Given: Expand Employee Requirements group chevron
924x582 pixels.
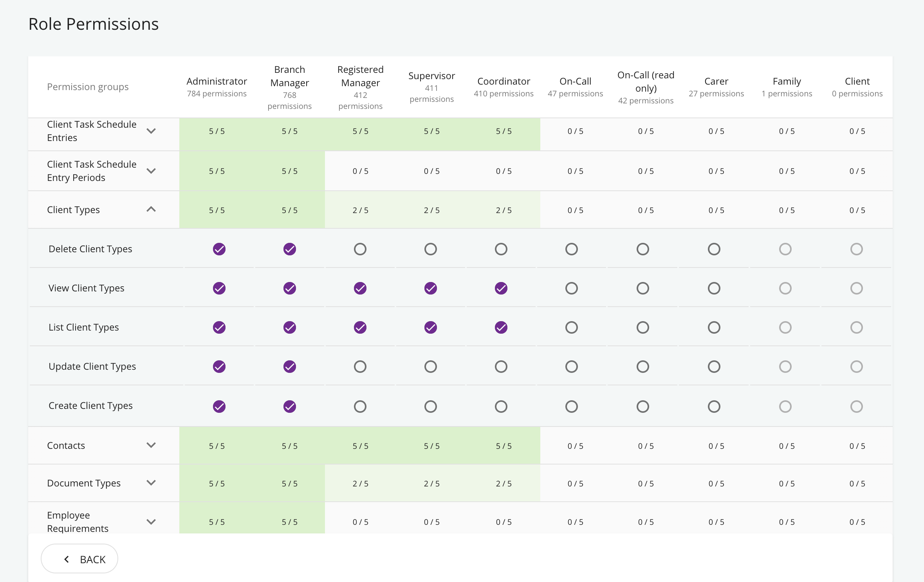Looking at the screenshot, I should pos(151,522).
